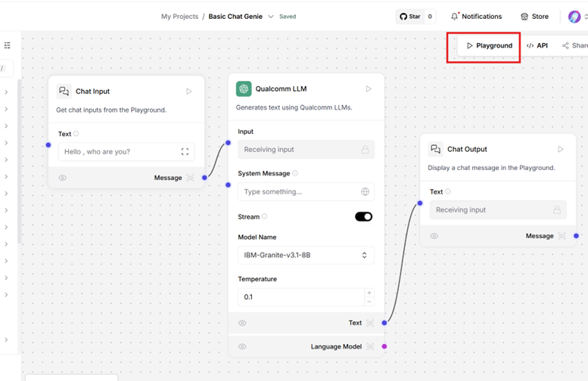This screenshot has height=381, width=588.
Task: Toggle the Stream switch off
Action: pyautogui.click(x=363, y=216)
